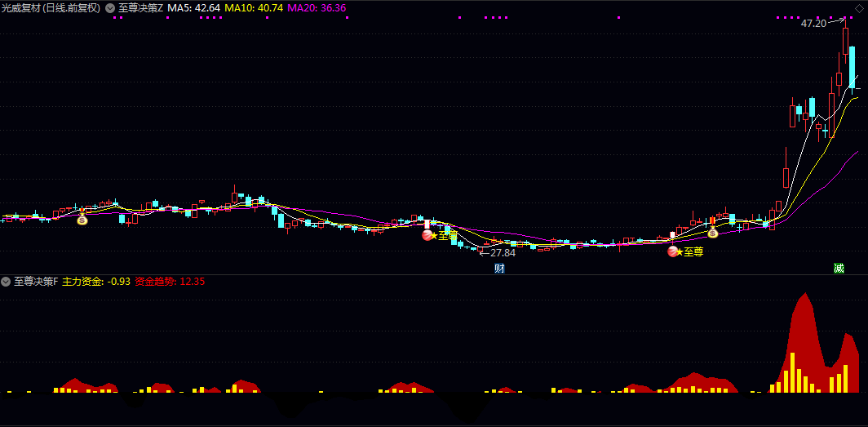868x427 pixels.
Task: Click the right-side money bag signal icon
Action: (712, 232)
